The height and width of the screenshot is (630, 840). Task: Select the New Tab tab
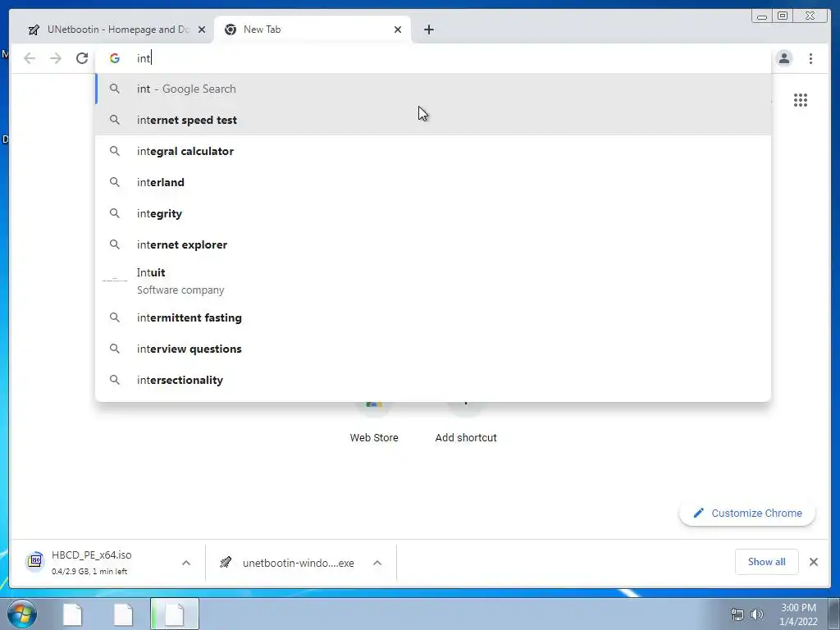[313, 30]
